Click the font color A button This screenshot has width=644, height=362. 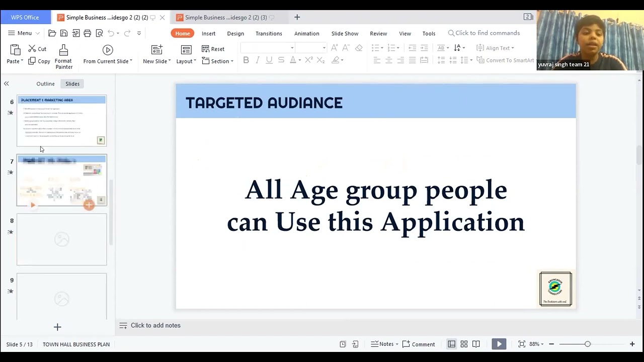[x=293, y=60]
